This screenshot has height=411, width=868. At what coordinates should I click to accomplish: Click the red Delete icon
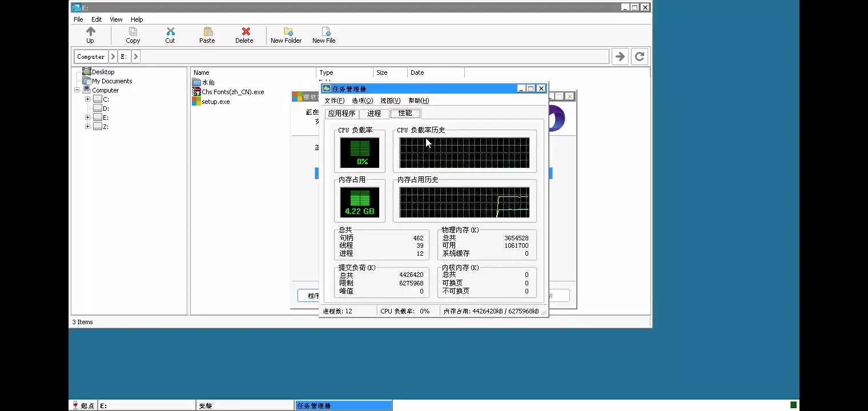tap(245, 32)
